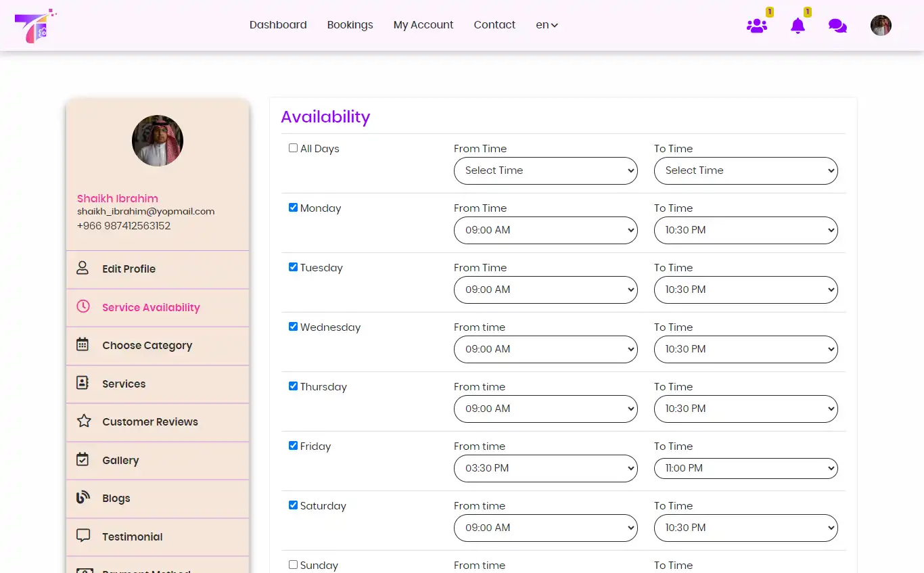The image size is (924, 573).
Task: Open the language selector showing en
Action: coord(547,24)
